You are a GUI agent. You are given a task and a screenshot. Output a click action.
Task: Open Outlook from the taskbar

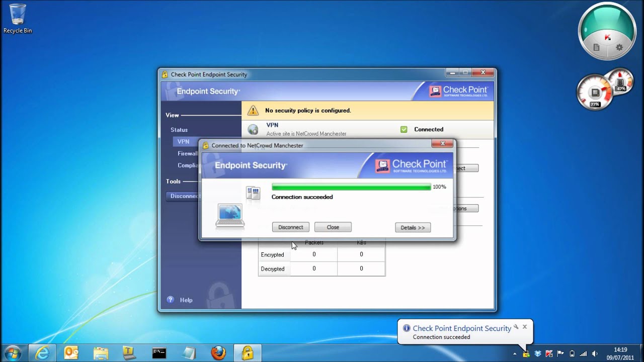pyautogui.click(x=71, y=353)
